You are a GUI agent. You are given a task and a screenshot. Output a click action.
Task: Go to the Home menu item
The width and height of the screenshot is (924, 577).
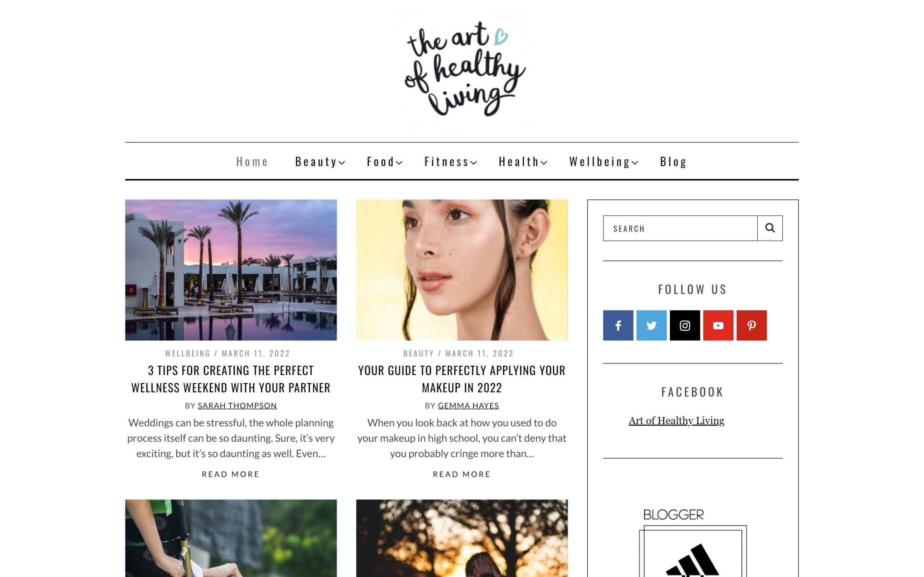click(x=252, y=162)
